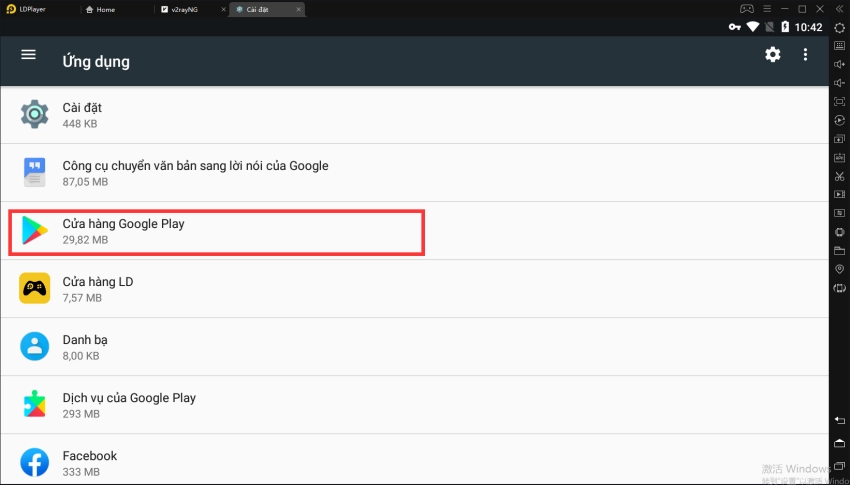Viewport: 850px width, 485px height.
Task: Click the volume up sidebar icon
Action: (x=839, y=64)
